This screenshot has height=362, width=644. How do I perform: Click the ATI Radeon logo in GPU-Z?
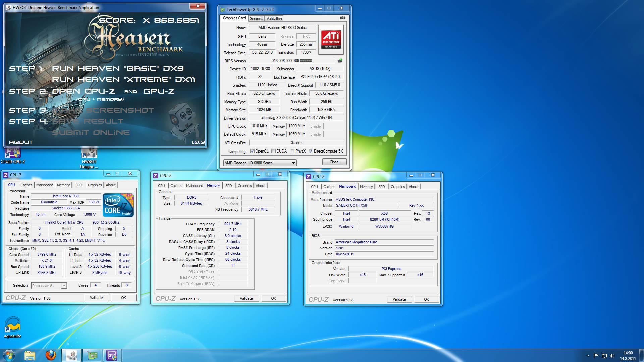(331, 40)
